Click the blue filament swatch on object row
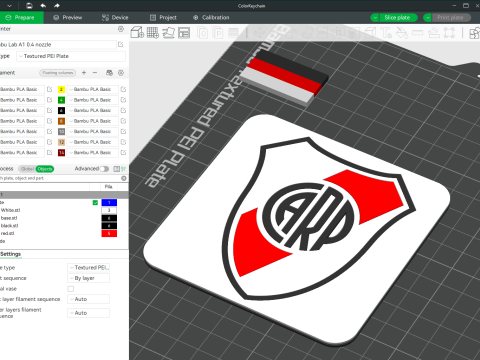480x360 pixels. tap(109, 202)
